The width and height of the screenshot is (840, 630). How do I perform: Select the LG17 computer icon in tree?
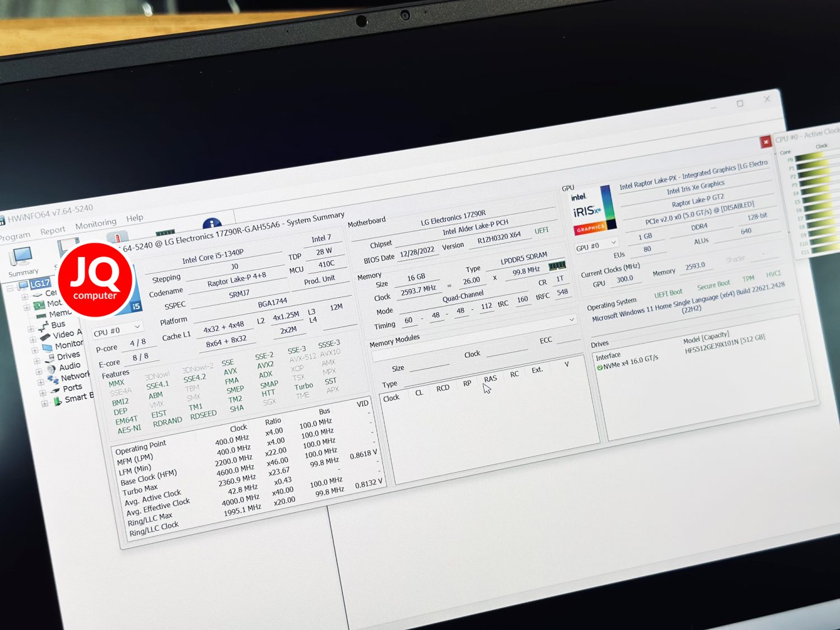click(x=24, y=286)
